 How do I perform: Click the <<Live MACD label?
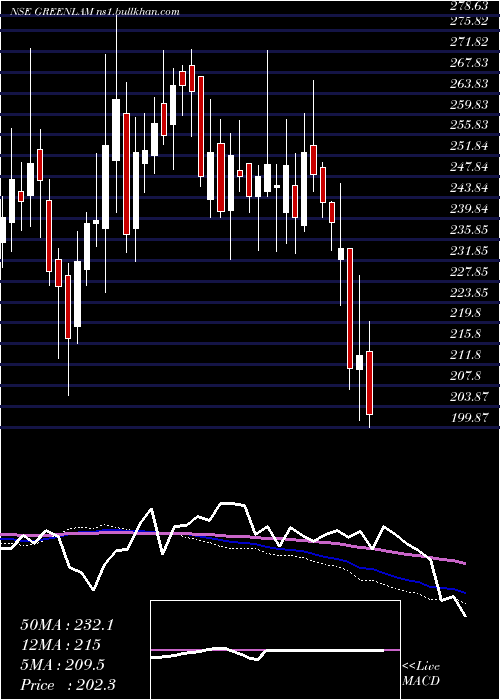pyautogui.click(x=421, y=675)
